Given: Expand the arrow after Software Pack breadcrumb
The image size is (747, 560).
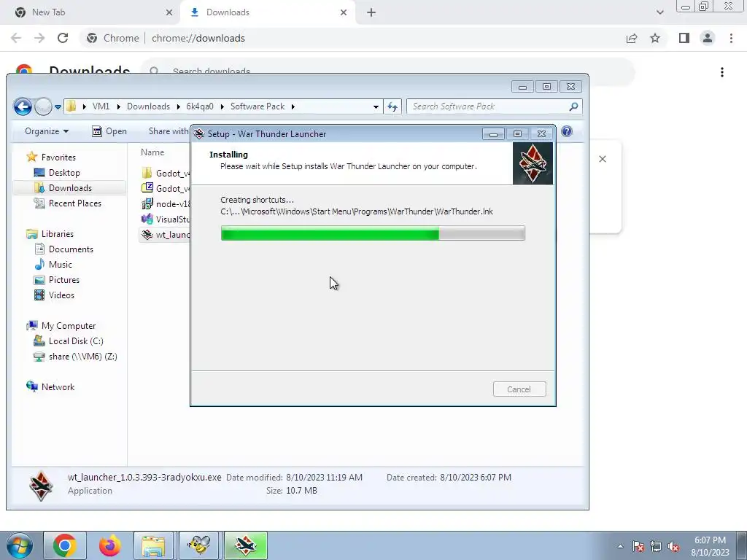Looking at the screenshot, I should click(x=293, y=106).
